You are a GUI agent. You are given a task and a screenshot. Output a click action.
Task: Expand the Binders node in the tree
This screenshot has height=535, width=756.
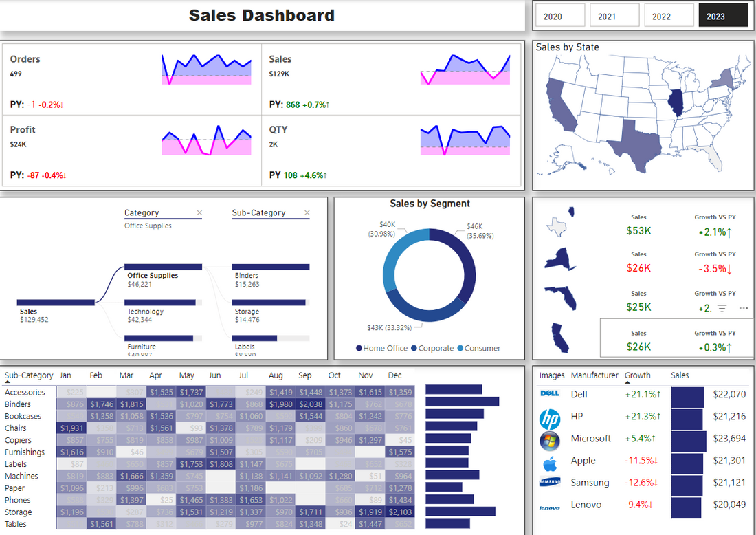coord(271,267)
